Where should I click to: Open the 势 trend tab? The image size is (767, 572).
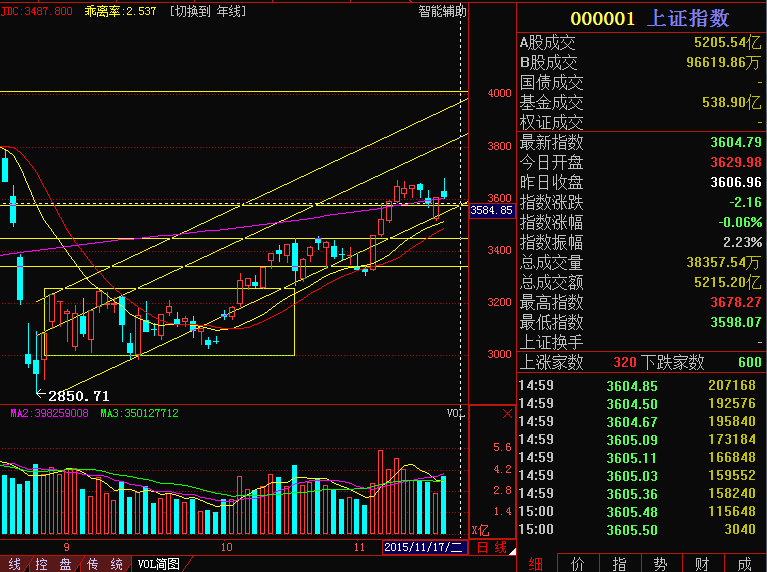[x=661, y=563]
